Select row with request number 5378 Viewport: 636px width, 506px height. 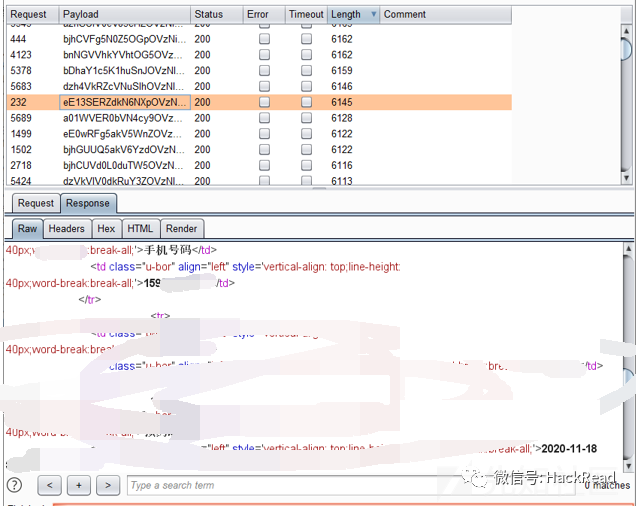259,70
